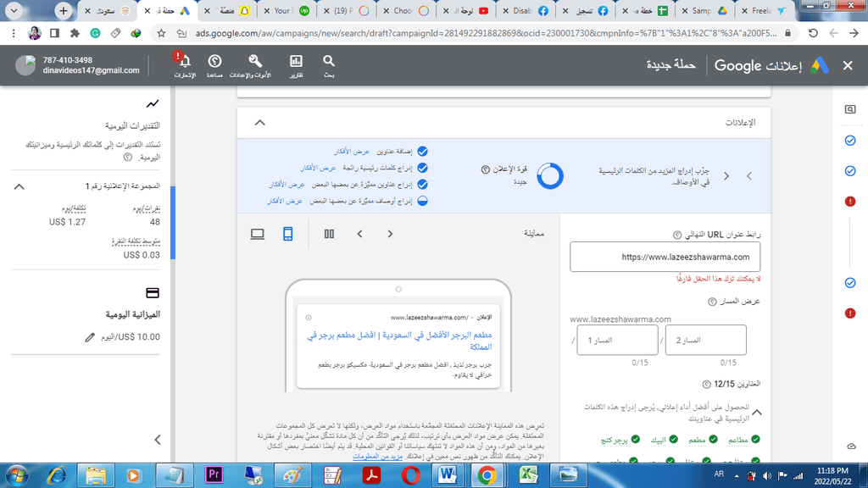Click the edit pencil next to daily budget
The height and width of the screenshot is (488, 868).
tap(90, 337)
